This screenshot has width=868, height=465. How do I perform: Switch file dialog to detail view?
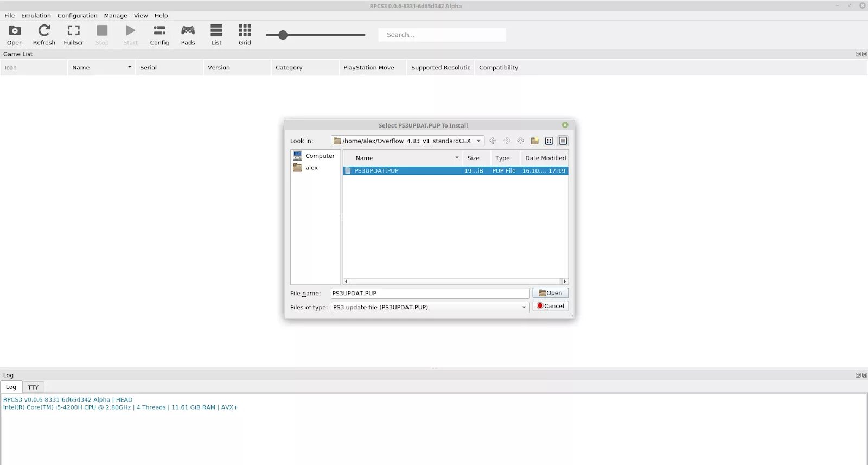pos(563,141)
